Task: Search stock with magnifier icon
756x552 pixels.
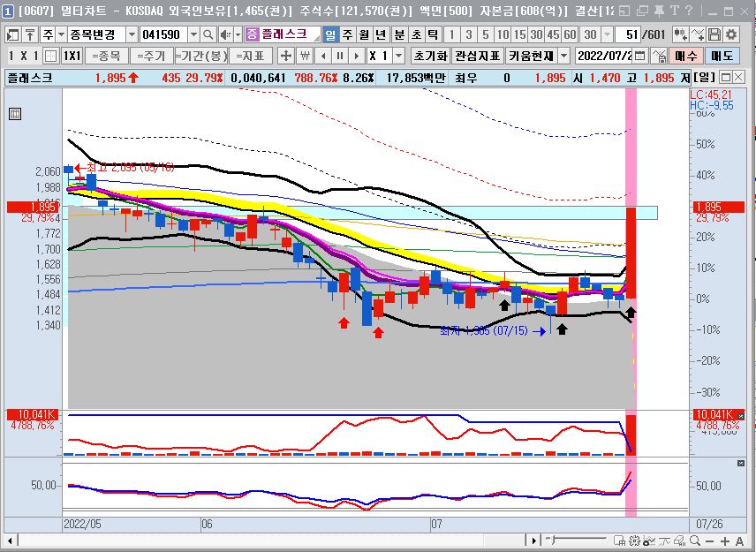Action: tap(208, 34)
